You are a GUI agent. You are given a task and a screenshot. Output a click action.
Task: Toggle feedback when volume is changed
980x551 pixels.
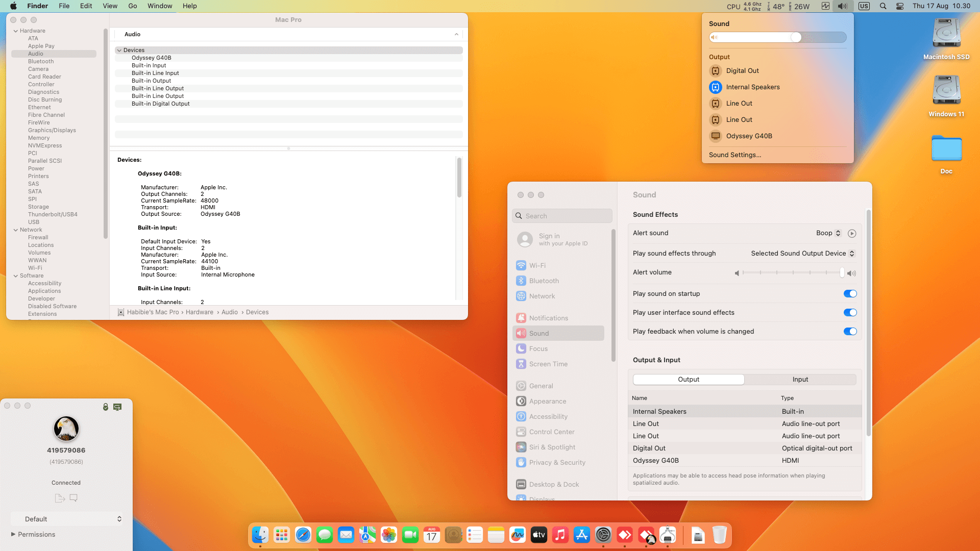point(850,332)
